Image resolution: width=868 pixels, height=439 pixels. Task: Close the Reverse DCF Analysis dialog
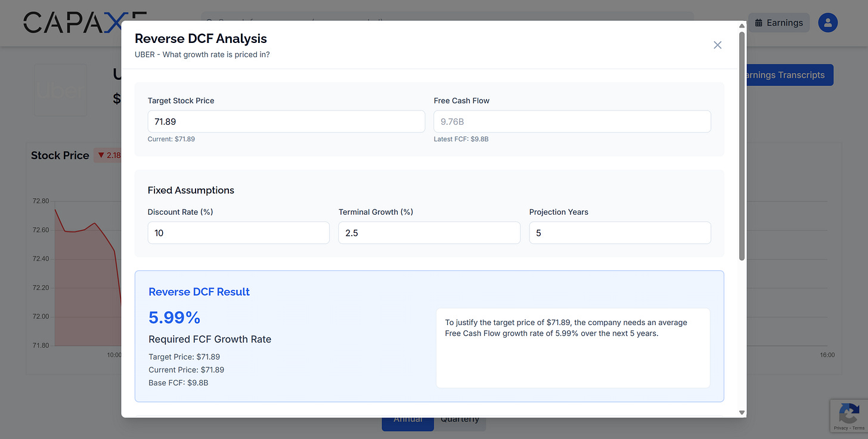[718, 45]
